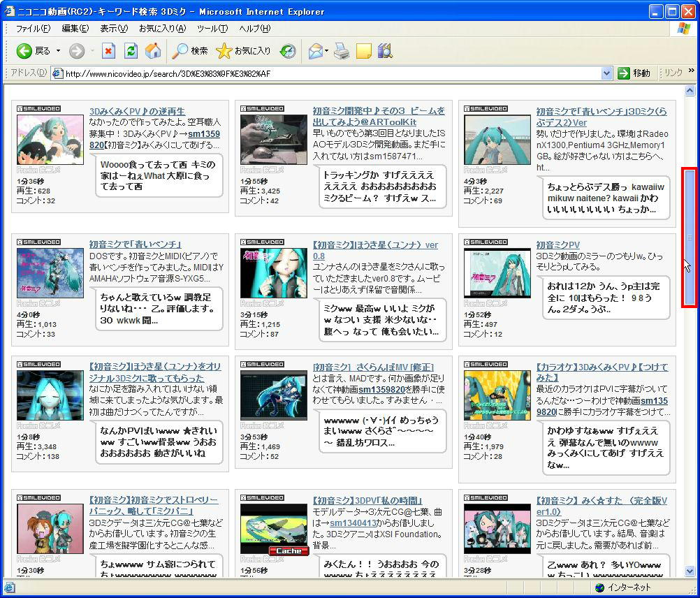
Task: Click the comment bubble starting おれは12か
Action: pyautogui.click(x=606, y=298)
